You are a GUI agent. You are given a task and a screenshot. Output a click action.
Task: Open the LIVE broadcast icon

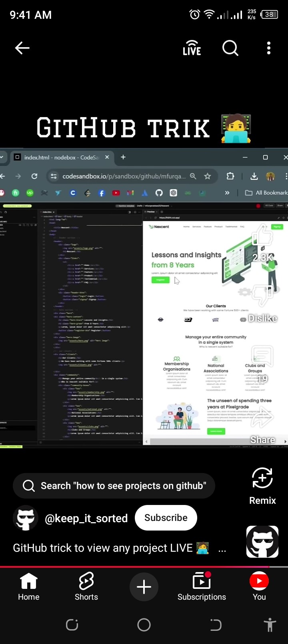coord(192,48)
